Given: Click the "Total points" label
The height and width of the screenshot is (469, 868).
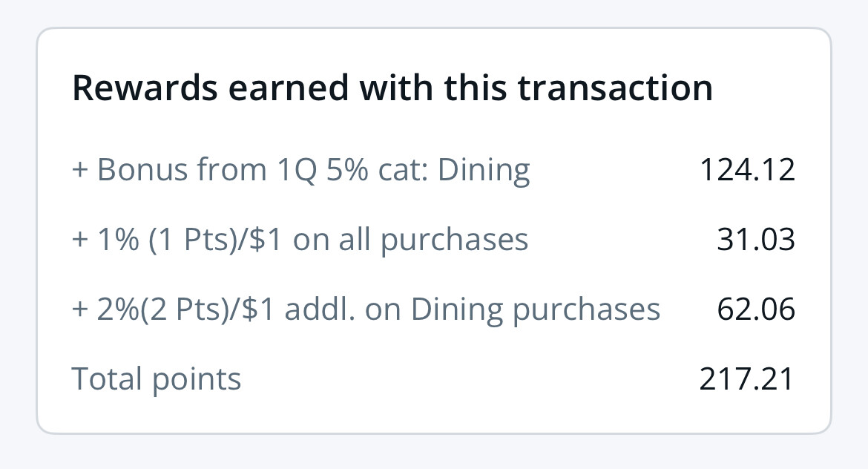Looking at the screenshot, I should click(157, 379).
